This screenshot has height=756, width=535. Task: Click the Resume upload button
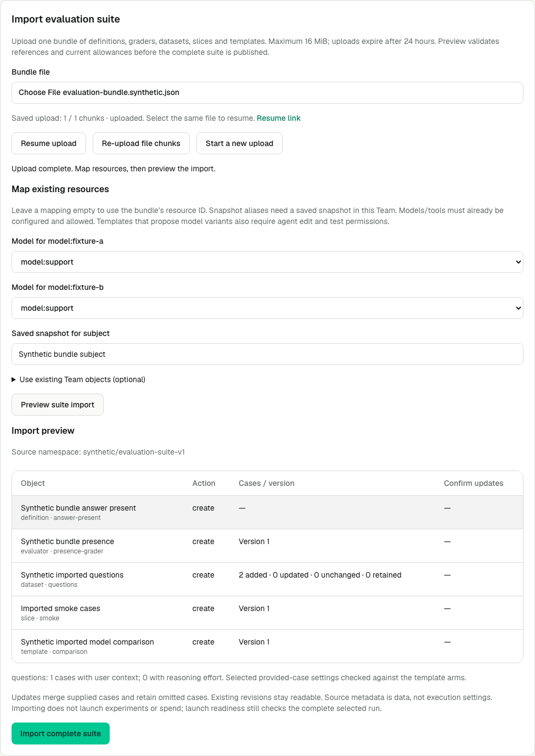[x=49, y=143]
